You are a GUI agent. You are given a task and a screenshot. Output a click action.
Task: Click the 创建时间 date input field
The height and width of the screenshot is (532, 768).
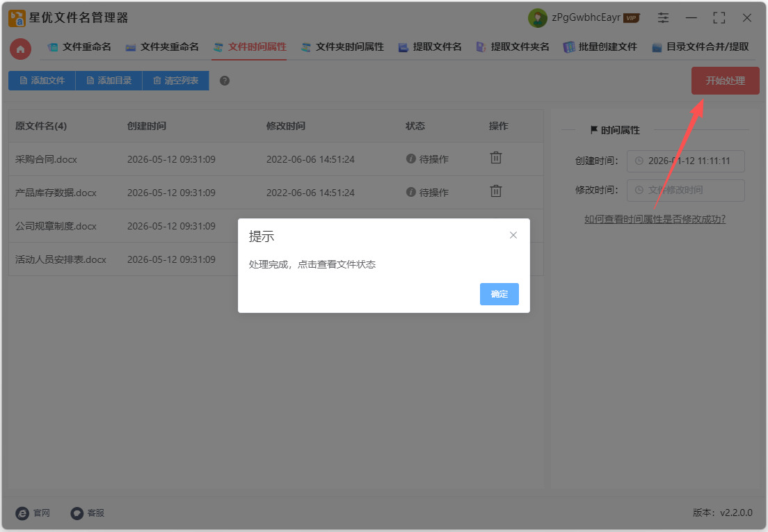click(686, 161)
